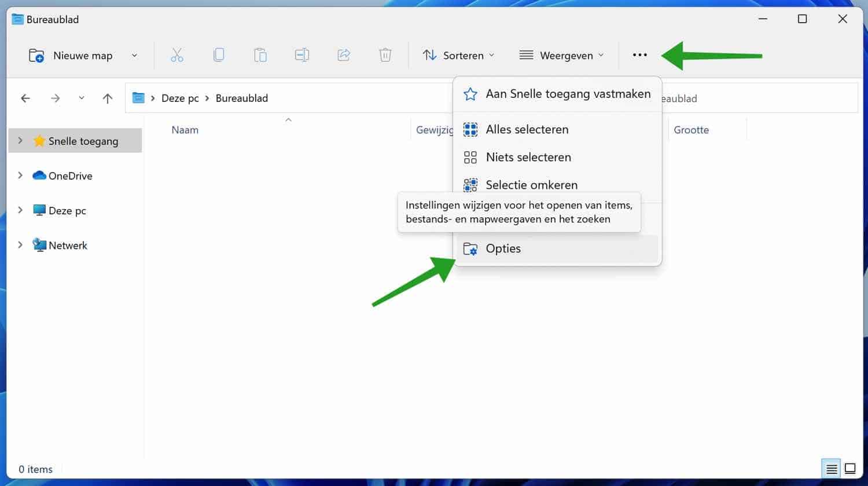
Task: Click the Plakken (paste) icon
Action: click(260, 55)
